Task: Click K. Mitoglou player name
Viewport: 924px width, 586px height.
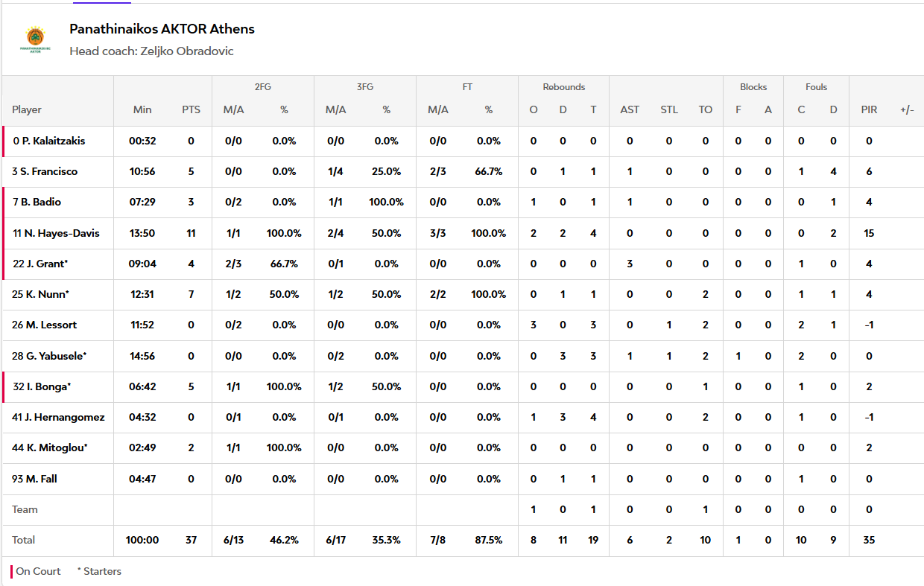Action: click(50, 448)
